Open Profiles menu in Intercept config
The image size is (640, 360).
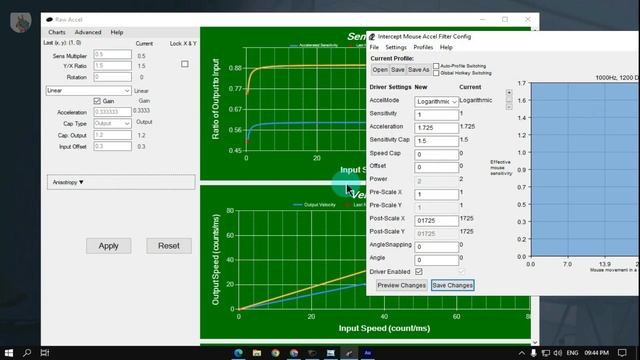[x=423, y=47]
